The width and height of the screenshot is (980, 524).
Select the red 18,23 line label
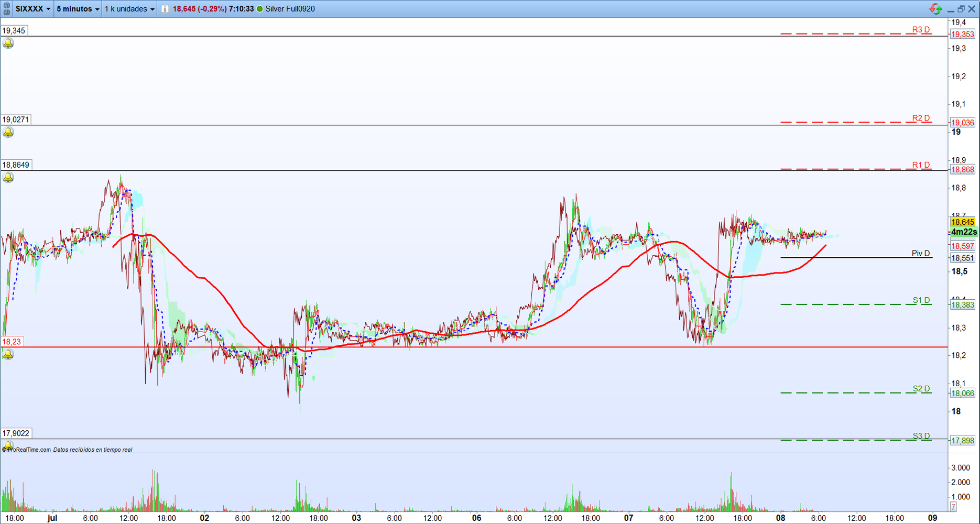click(x=12, y=342)
